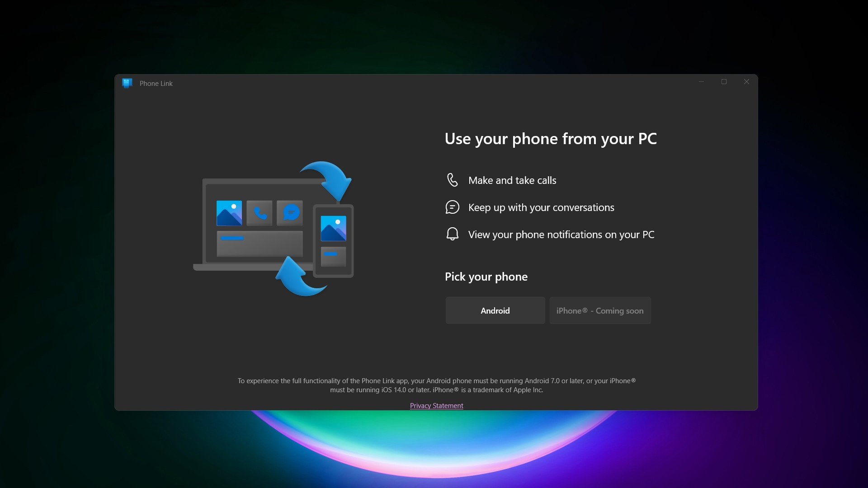Click the Phone Link app icon in title bar

pyautogui.click(x=127, y=83)
